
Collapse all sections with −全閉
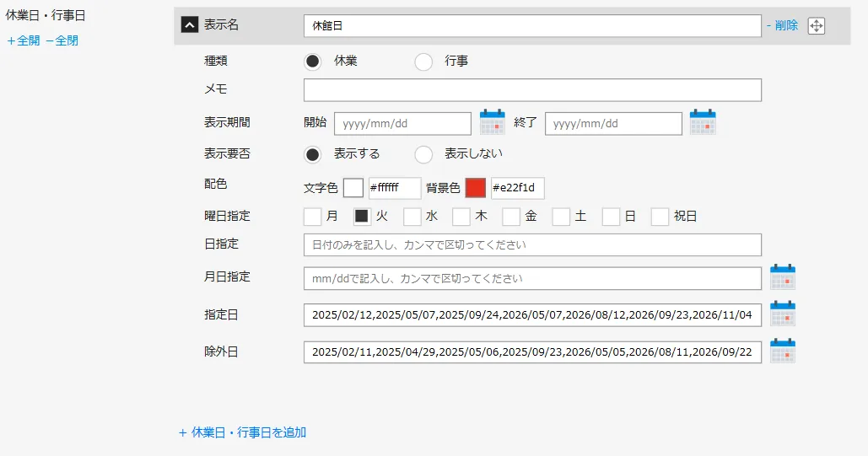[x=62, y=40]
